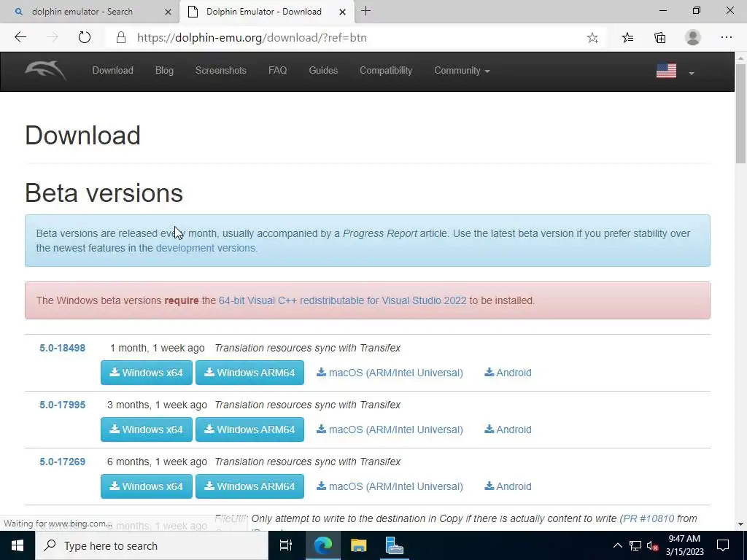Image resolution: width=747 pixels, height=560 pixels.
Task: Open Task View from the taskbar
Action: click(285, 545)
